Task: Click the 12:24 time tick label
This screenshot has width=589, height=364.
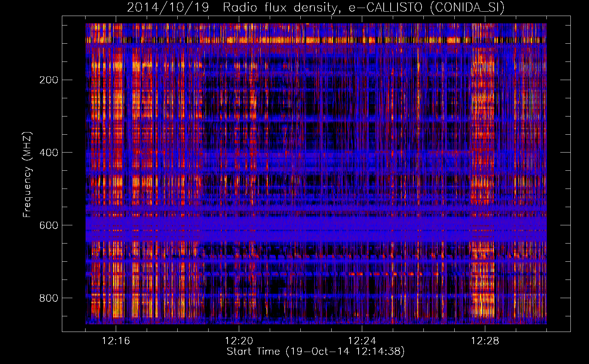Action: (362, 341)
